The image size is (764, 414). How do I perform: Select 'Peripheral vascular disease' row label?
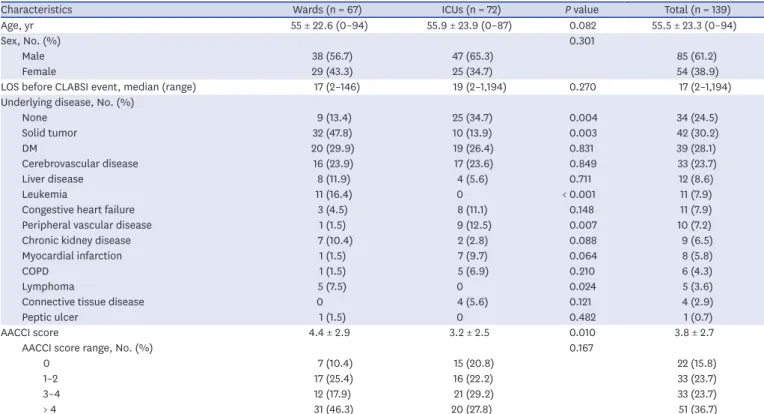[87, 225]
